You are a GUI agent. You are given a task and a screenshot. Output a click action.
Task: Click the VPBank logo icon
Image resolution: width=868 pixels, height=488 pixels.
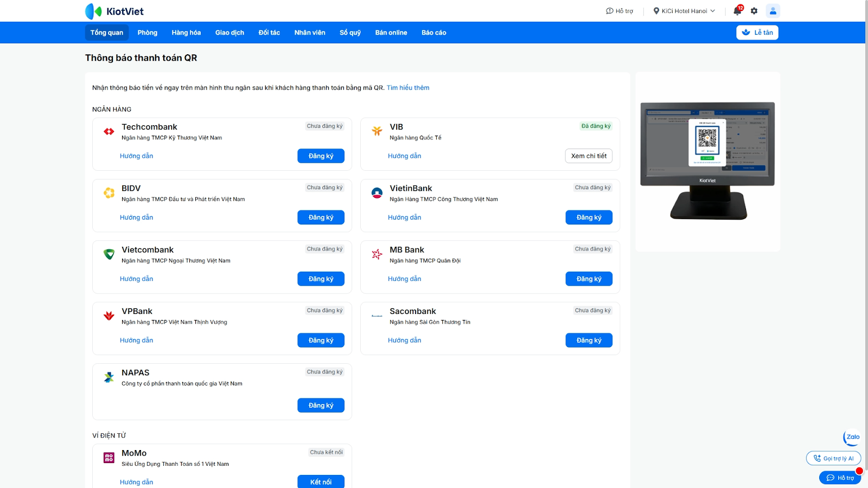point(109,316)
